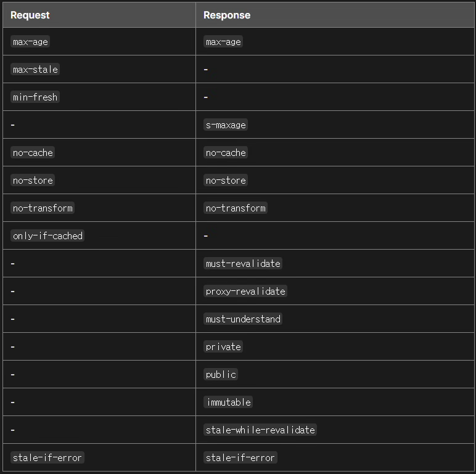Image resolution: width=476 pixels, height=474 pixels.
Task: Open the s-maxage response directive
Action: point(226,125)
